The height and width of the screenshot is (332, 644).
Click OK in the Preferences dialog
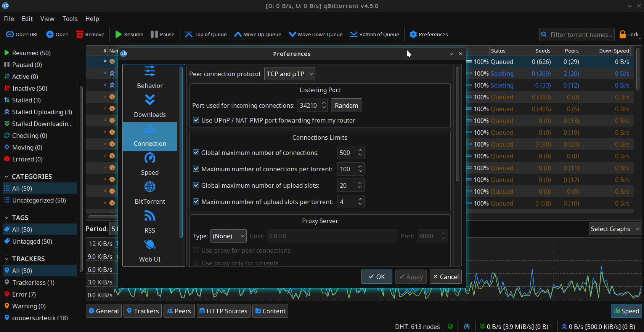[377, 277]
